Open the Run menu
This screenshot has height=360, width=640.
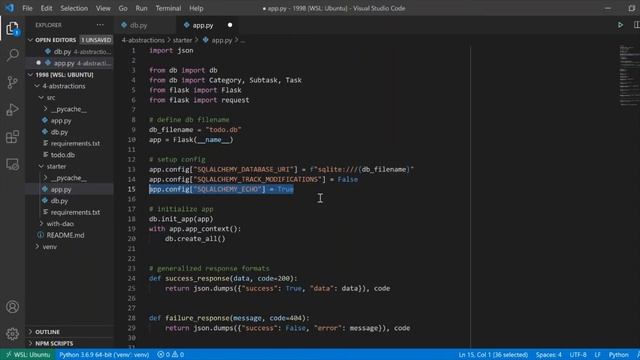click(x=141, y=8)
